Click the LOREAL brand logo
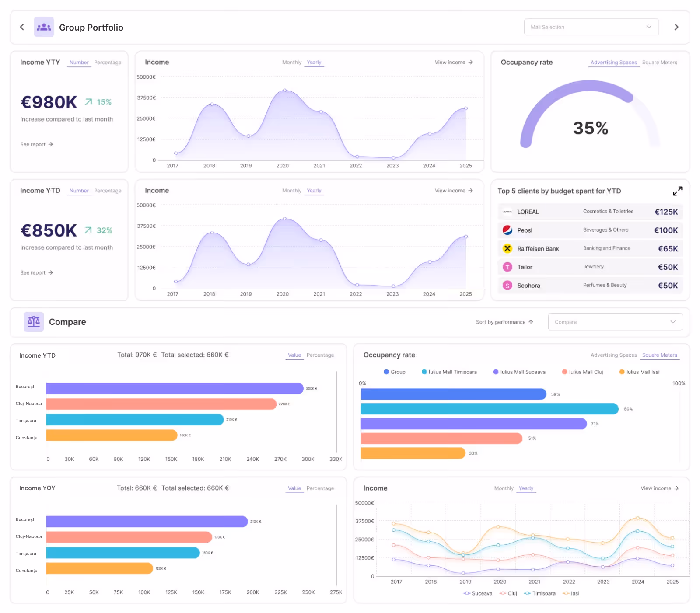 point(507,212)
